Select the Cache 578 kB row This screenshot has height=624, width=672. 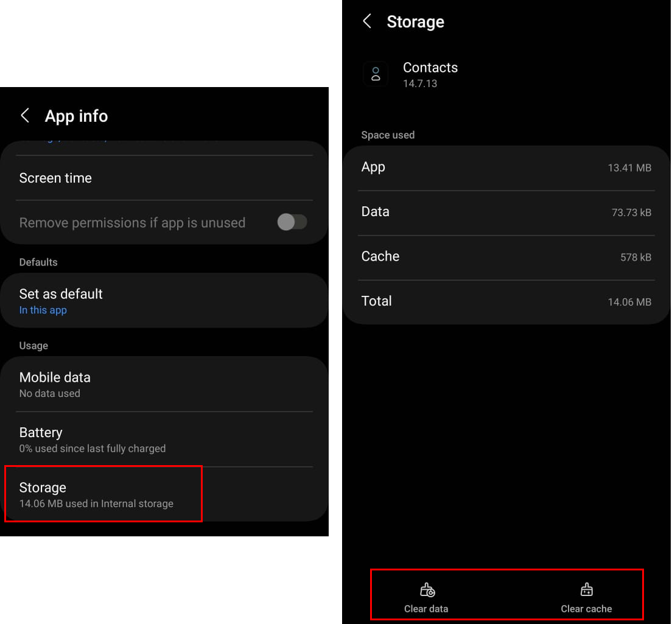point(506,257)
